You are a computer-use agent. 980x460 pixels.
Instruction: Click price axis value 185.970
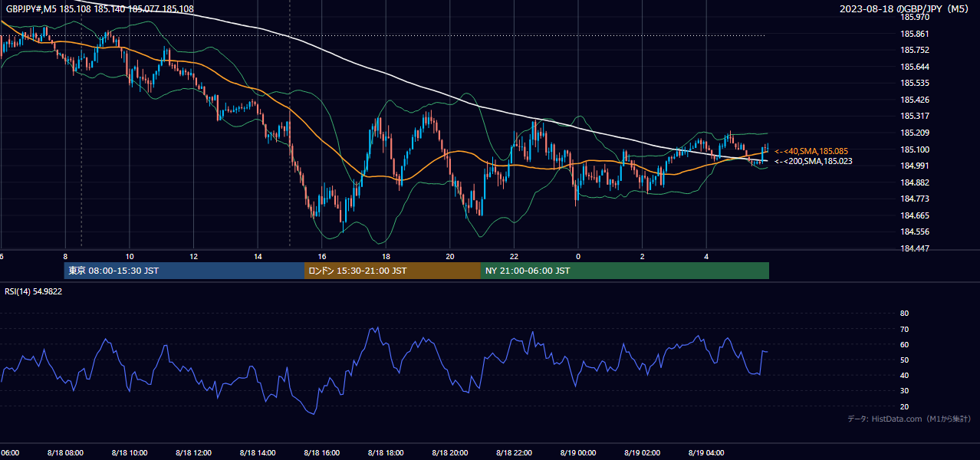[x=915, y=17]
